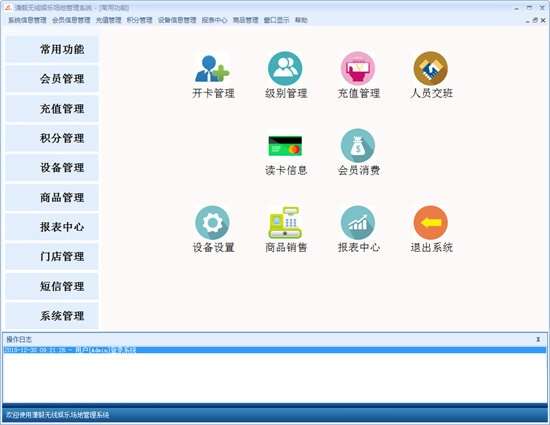The height and width of the screenshot is (425, 550).
Task: Open the 积分管理 menu in the menu bar
Action: pos(139,20)
